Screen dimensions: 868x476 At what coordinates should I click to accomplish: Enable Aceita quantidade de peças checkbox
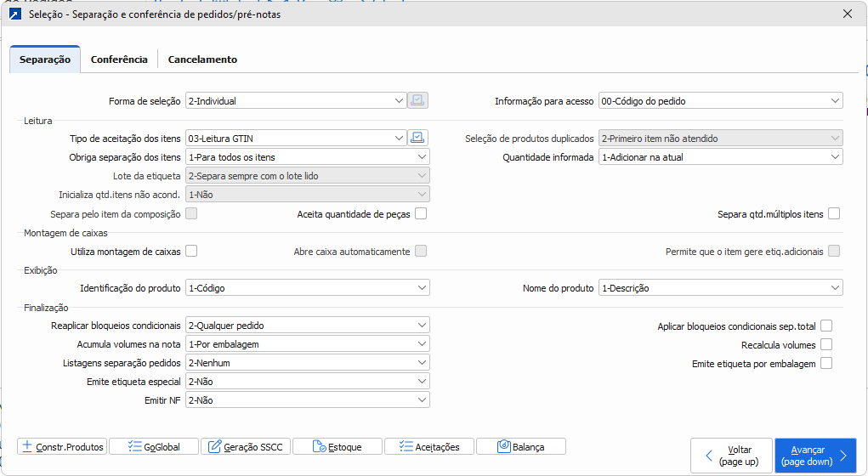(421, 214)
